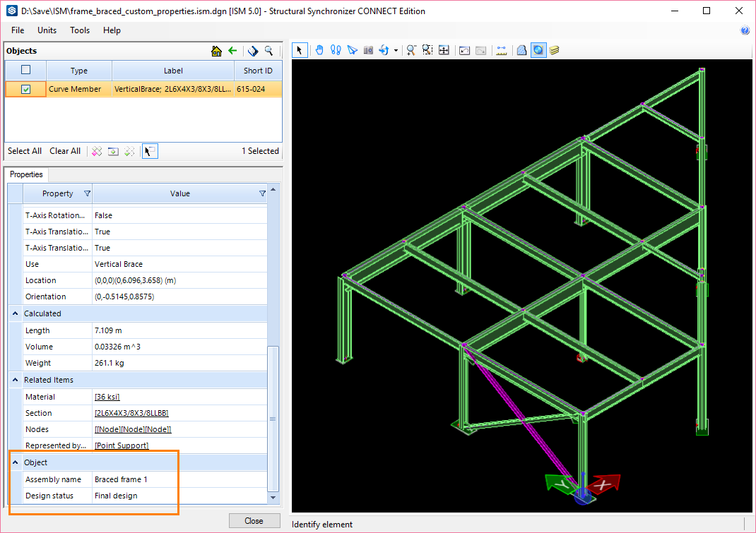Toggle the highlighted globe display mode button
This screenshot has width=756, height=533.
pos(538,50)
